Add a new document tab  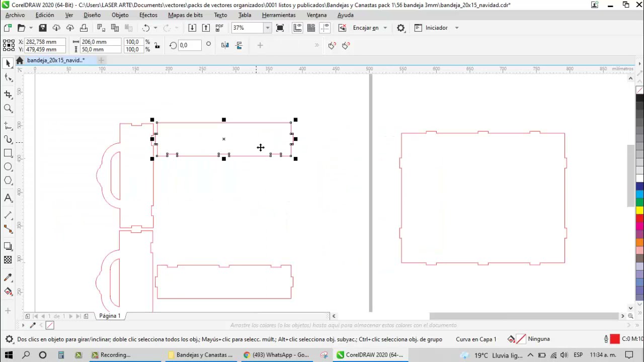(101, 60)
